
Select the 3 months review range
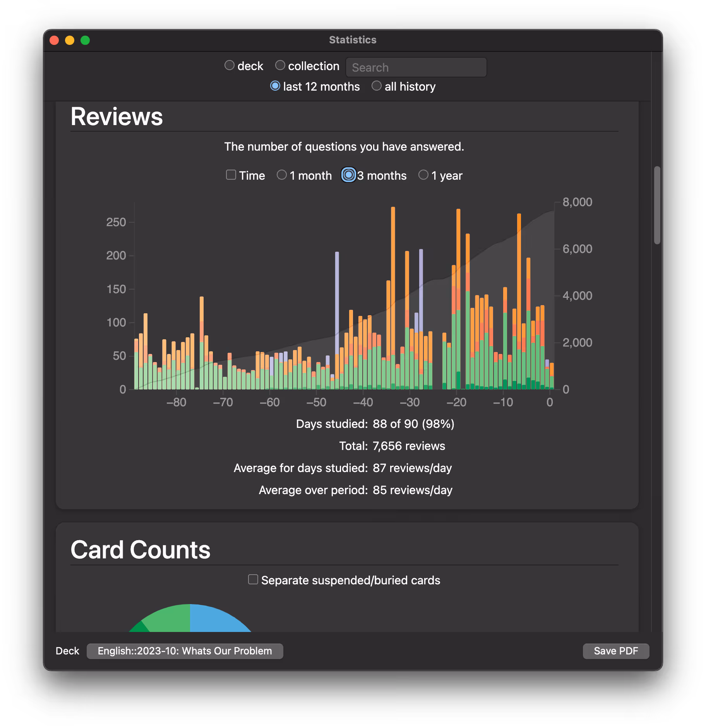coord(348,175)
